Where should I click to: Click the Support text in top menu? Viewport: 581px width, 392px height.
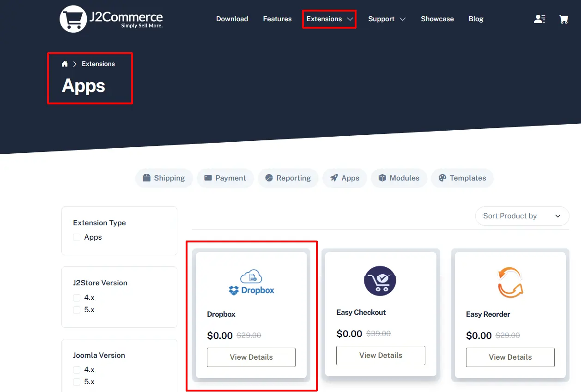click(381, 19)
